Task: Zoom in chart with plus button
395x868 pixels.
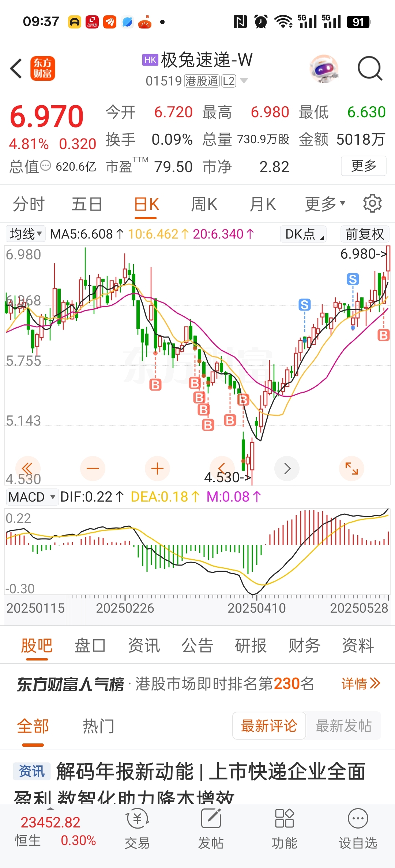Action: pos(157,468)
